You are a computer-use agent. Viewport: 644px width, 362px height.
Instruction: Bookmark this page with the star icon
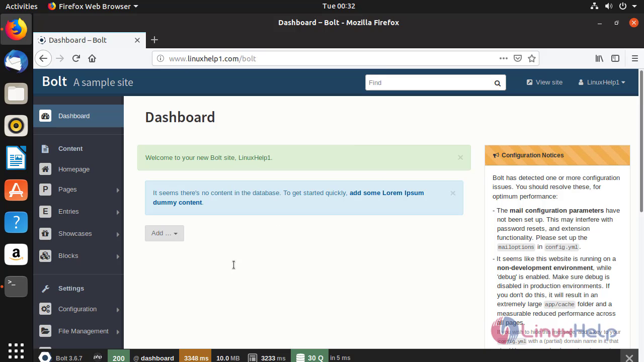point(532,58)
